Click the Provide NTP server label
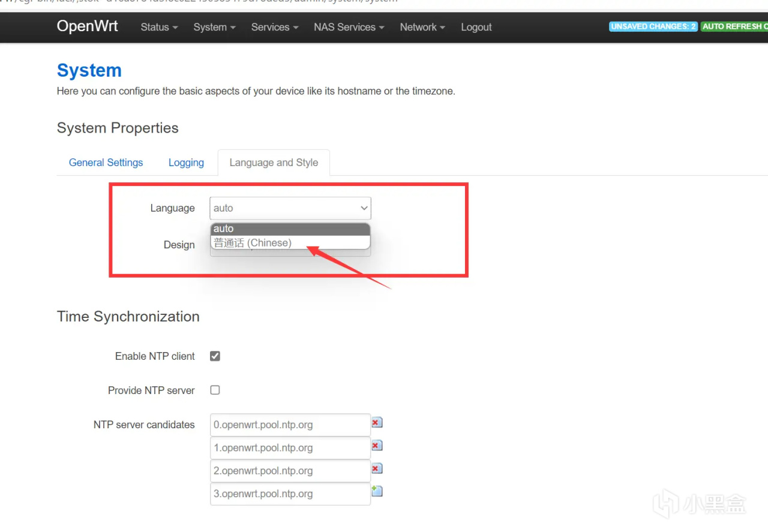Image resolution: width=768 pixels, height=532 pixels. point(151,390)
